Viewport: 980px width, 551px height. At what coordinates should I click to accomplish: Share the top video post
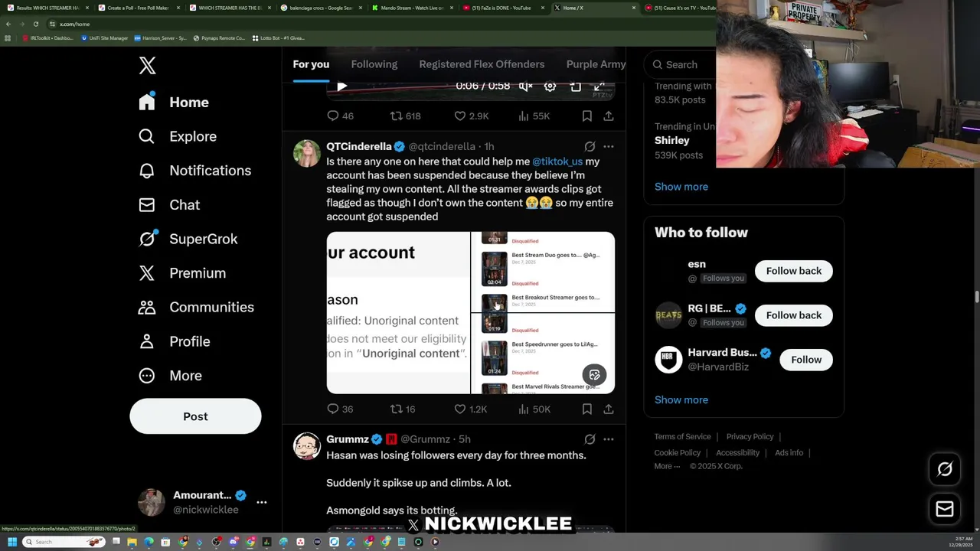(x=609, y=116)
